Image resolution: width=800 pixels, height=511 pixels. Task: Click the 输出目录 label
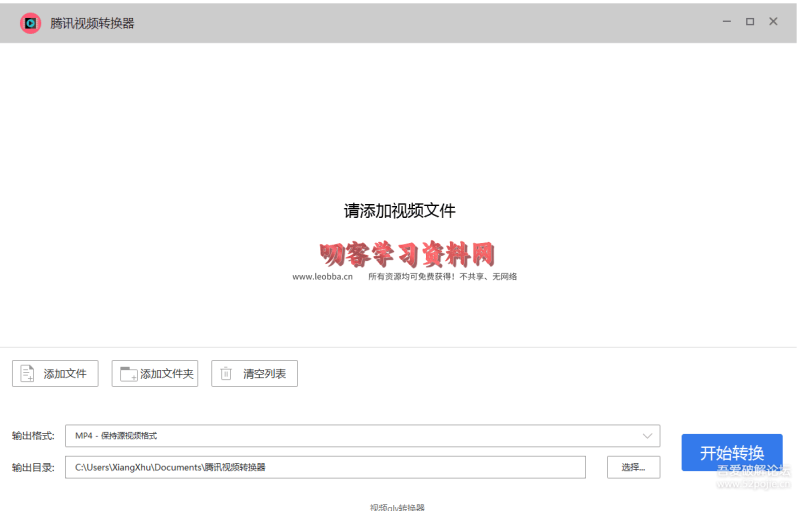click(x=33, y=467)
